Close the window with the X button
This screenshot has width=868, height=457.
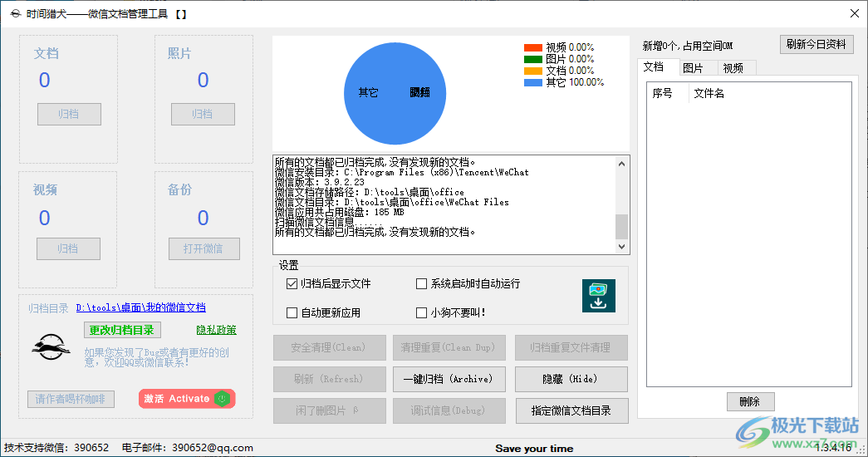855,13
